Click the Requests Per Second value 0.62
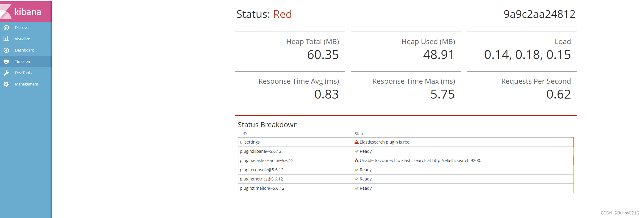The image size is (644, 218). point(559,94)
